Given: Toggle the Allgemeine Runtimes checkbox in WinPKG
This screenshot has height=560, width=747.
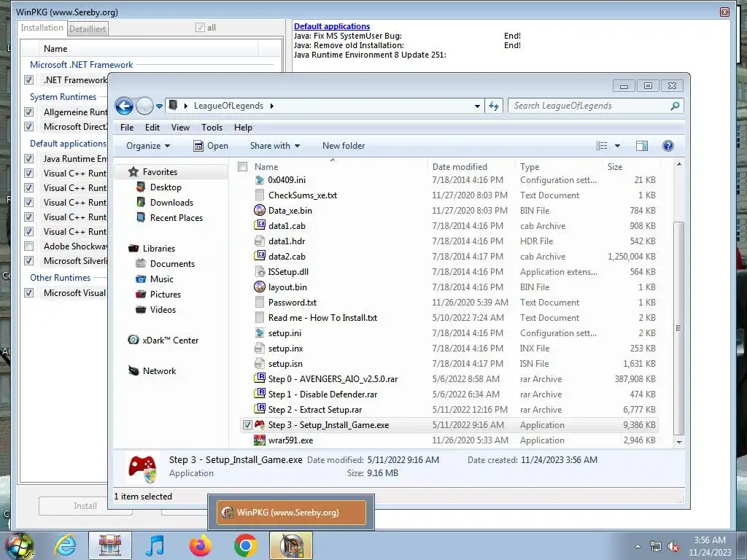Looking at the screenshot, I should pos(29,112).
